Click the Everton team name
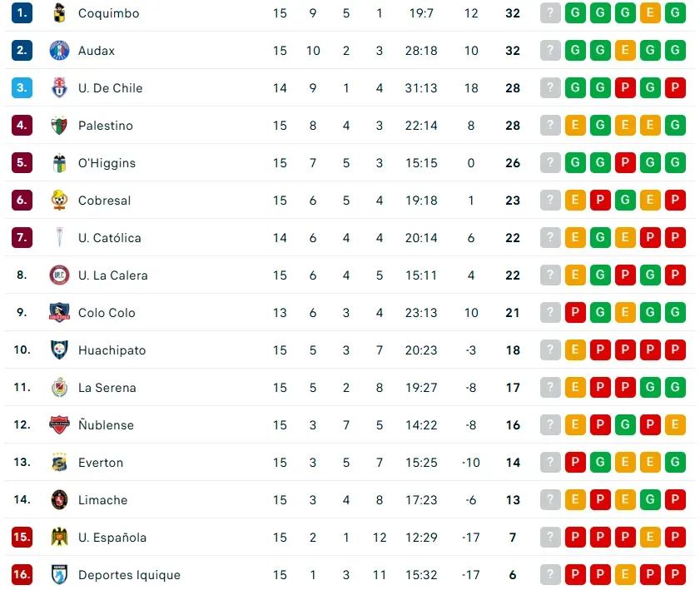The width and height of the screenshot is (700, 590). click(101, 463)
